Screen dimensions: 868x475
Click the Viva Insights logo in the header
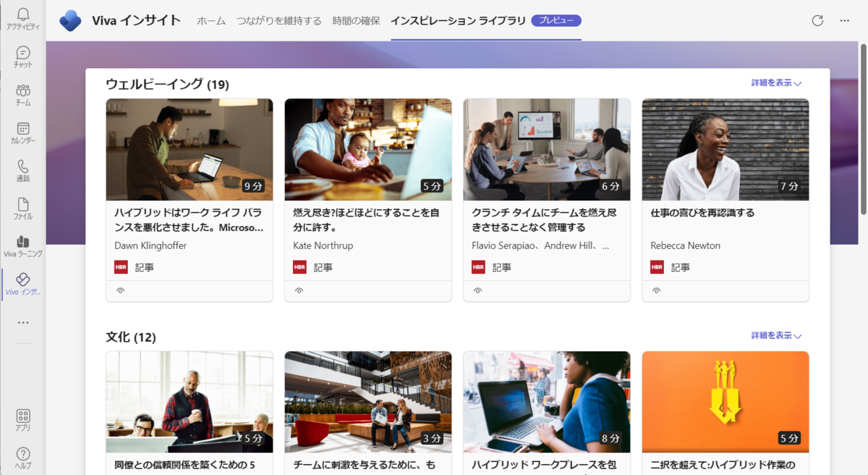click(70, 21)
